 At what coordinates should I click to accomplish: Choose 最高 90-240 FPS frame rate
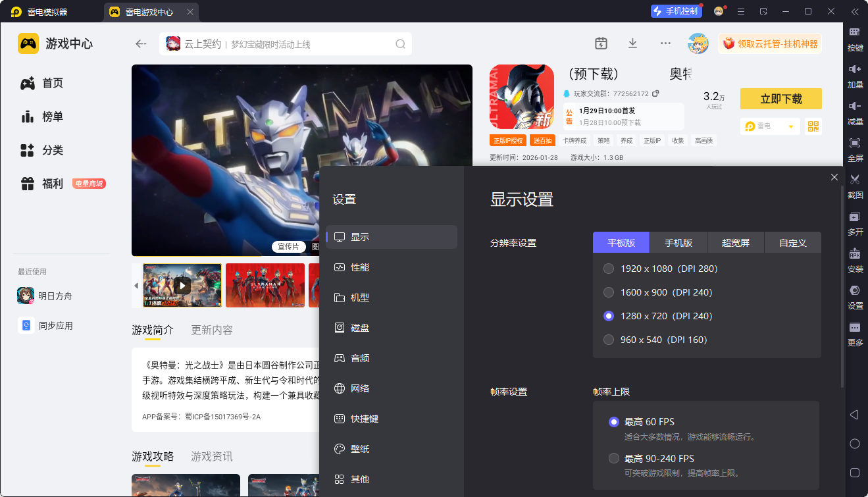pos(614,458)
